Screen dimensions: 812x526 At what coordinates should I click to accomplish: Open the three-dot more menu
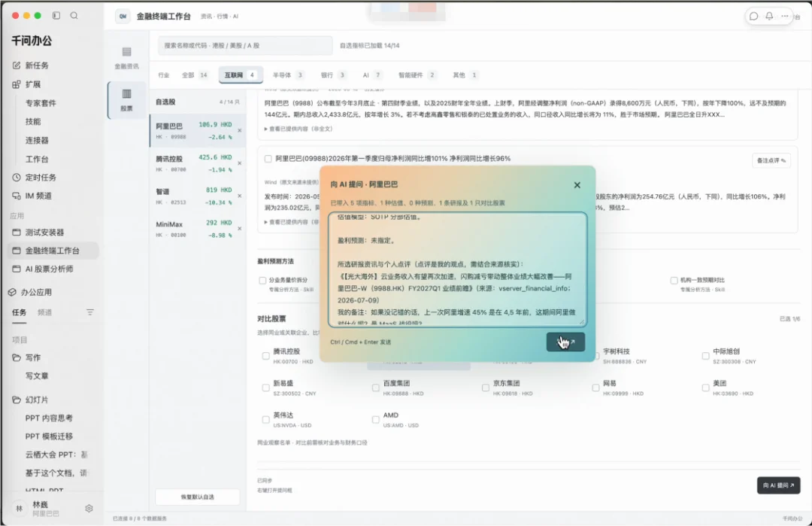click(x=784, y=16)
